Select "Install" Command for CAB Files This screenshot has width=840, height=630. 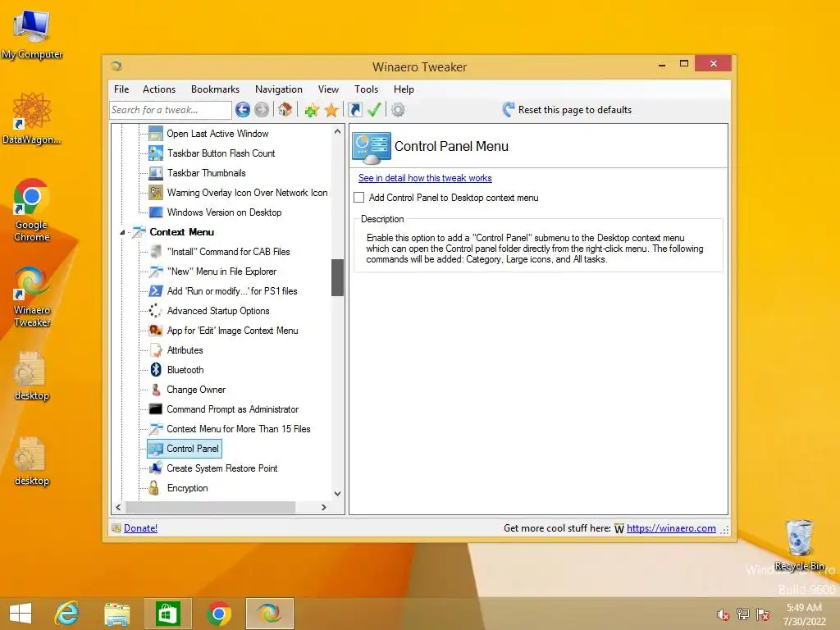pos(228,252)
